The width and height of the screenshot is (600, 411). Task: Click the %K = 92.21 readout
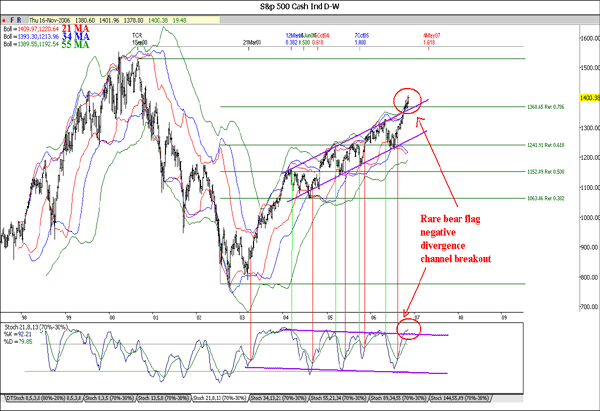(x=19, y=334)
